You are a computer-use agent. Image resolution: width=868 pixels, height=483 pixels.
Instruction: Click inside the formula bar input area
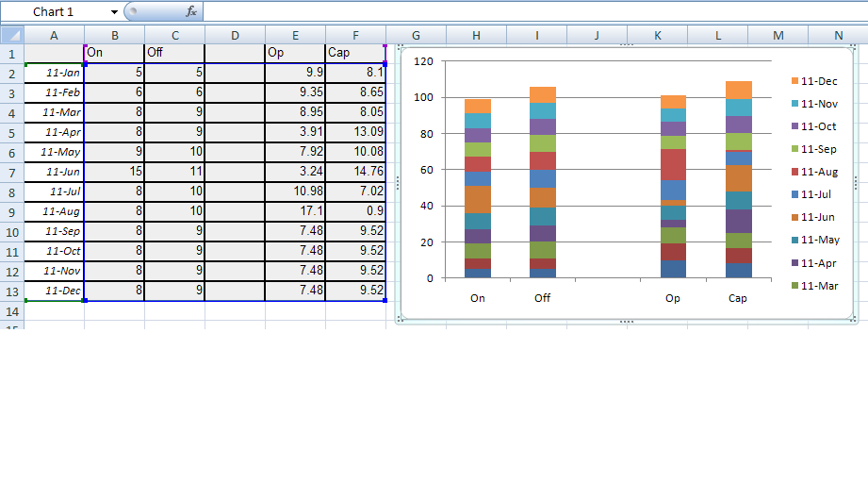(528, 11)
